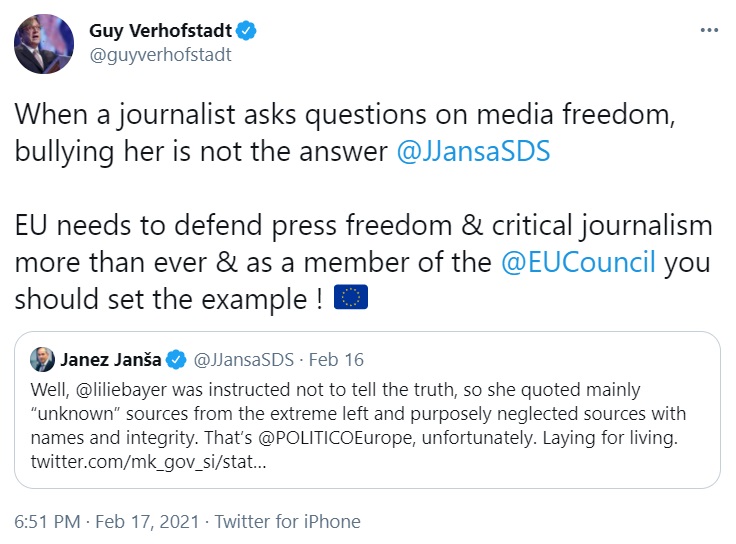Click Guy Verhofstadt's blue verified badge
Viewport: 736px width, 544px height.
(x=247, y=30)
